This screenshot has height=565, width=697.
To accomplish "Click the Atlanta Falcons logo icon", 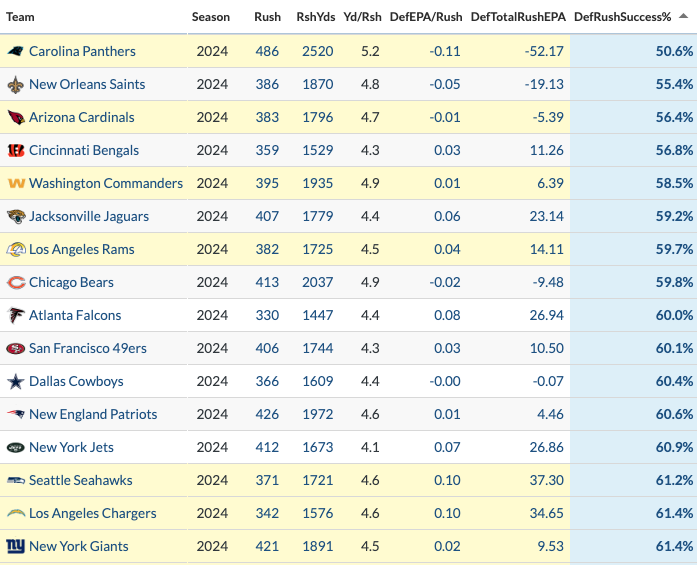I will 16,315.
